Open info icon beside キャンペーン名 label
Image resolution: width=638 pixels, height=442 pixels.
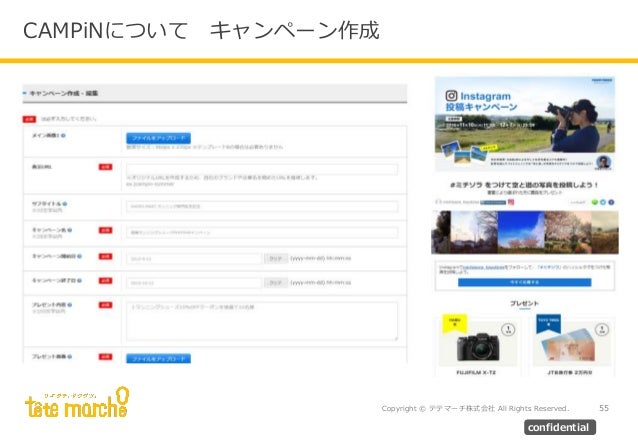[x=70, y=230]
